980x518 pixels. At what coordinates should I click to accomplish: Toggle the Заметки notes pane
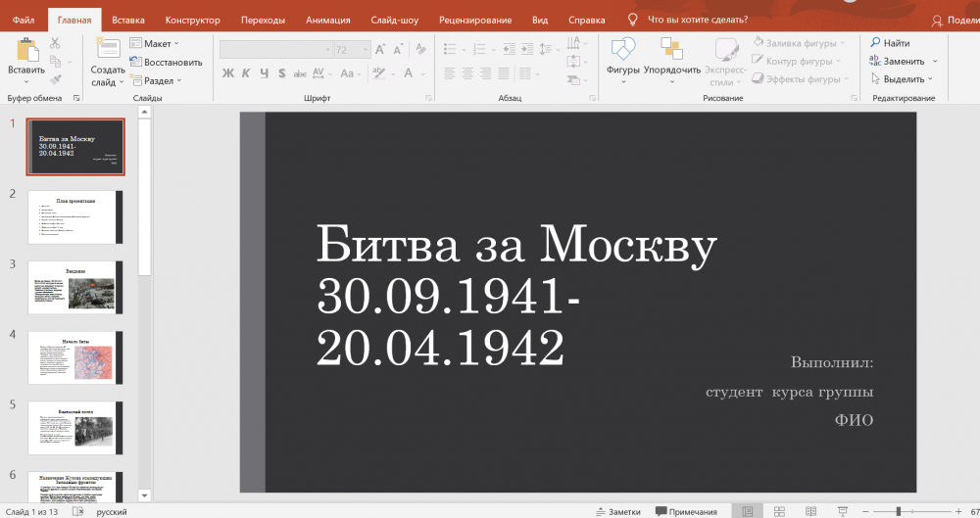coord(617,511)
